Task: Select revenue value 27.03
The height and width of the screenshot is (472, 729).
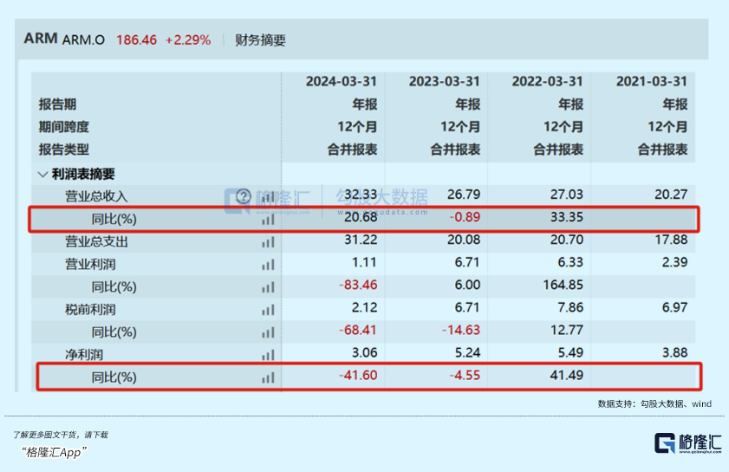Action: point(566,194)
